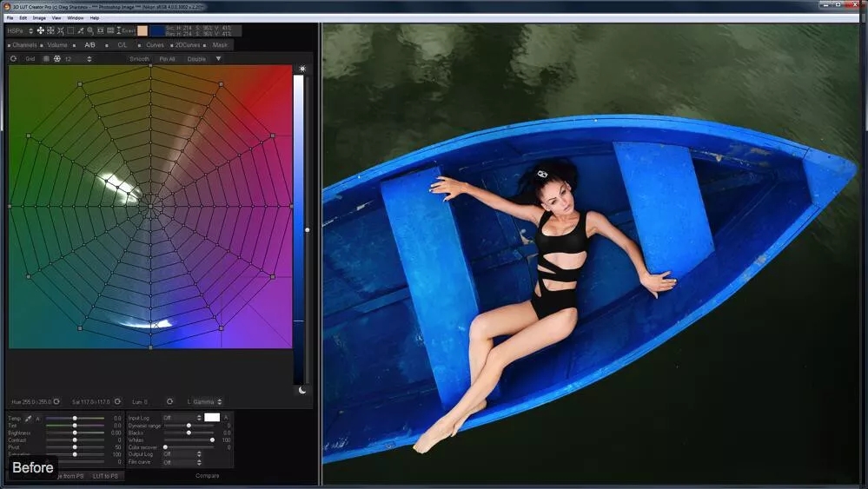Select the rectangular marquee tool icon
The height and width of the screenshot is (489, 868).
[70, 30]
